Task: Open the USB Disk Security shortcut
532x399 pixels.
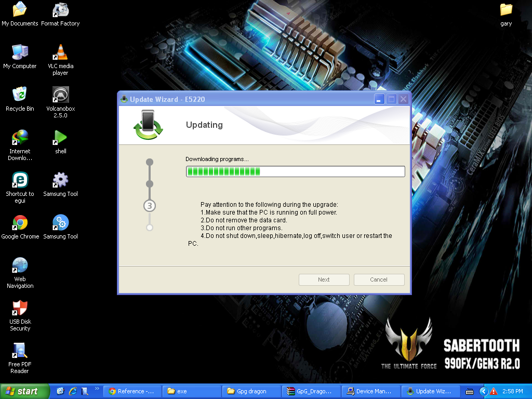Action: (20, 308)
